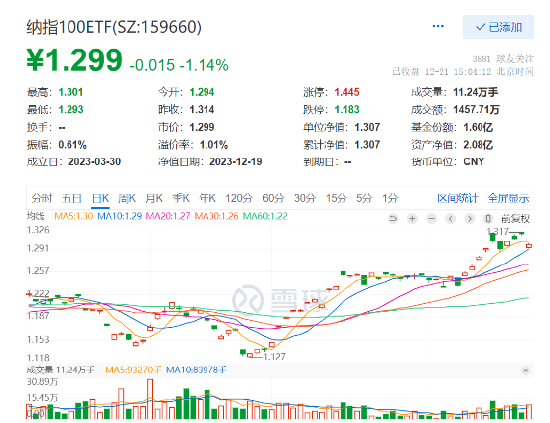
Task: Click the 振幅 value 0.61%
Action: click(x=72, y=145)
